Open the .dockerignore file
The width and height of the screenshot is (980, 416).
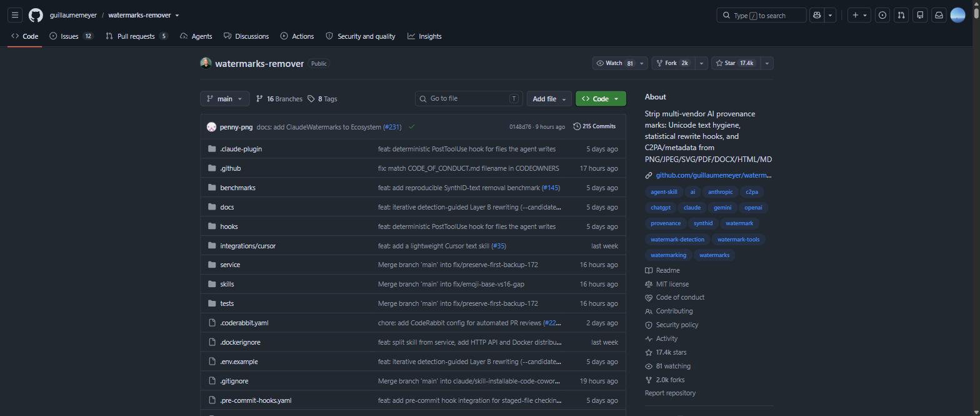coord(240,342)
